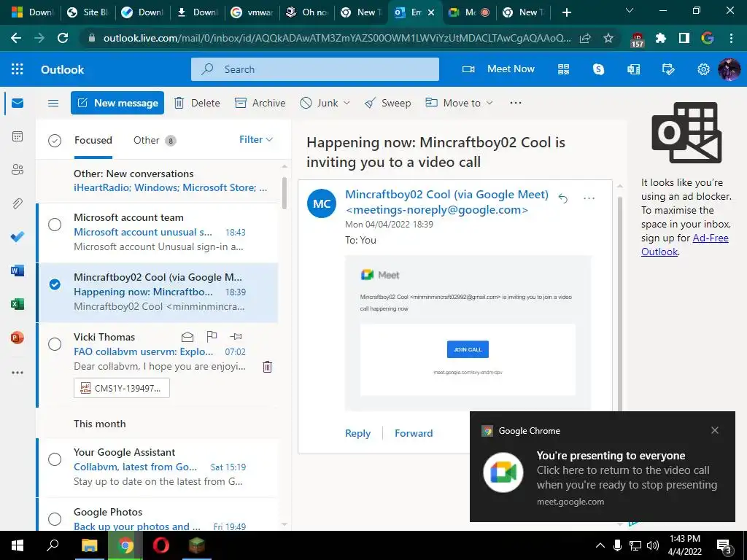This screenshot has height=560, width=747.
Task: Launch PowerPoint from the sidebar
Action: (x=18, y=338)
